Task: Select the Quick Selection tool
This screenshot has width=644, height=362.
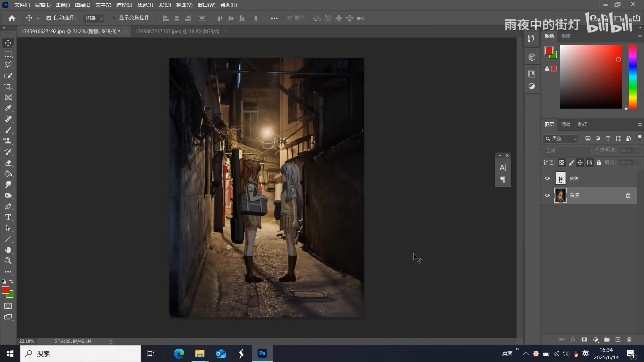Action: pyautogui.click(x=8, y=76)
